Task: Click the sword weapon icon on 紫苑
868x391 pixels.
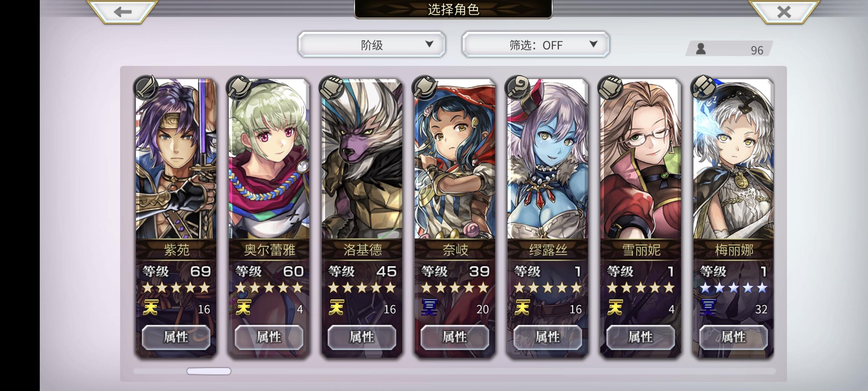Action: point(145,88)
